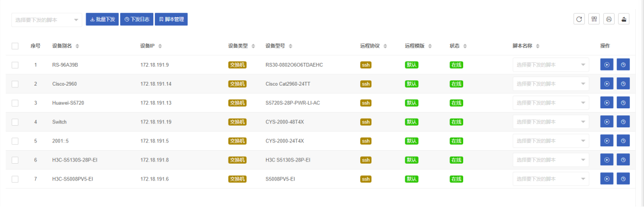Image resolution: width=644 pixels, height=207 pixels.
Task: Sort by 设备类型 column arrows
Action: point(253,46)
